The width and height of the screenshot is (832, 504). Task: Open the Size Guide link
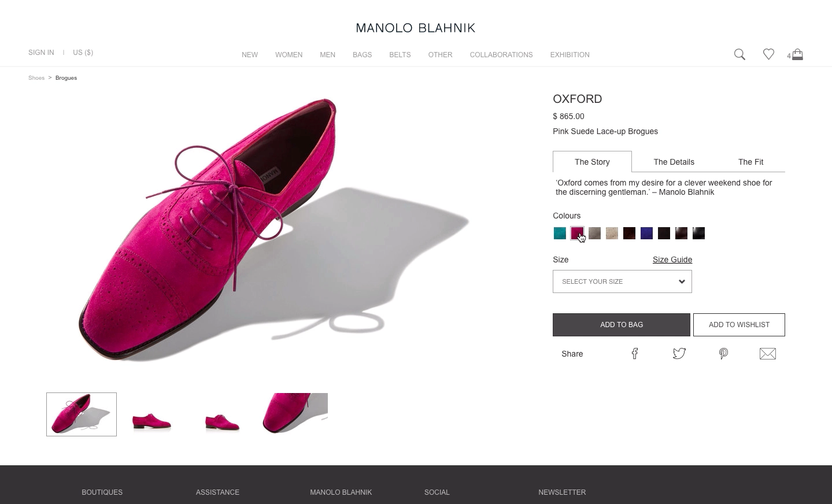pos(672,260)
